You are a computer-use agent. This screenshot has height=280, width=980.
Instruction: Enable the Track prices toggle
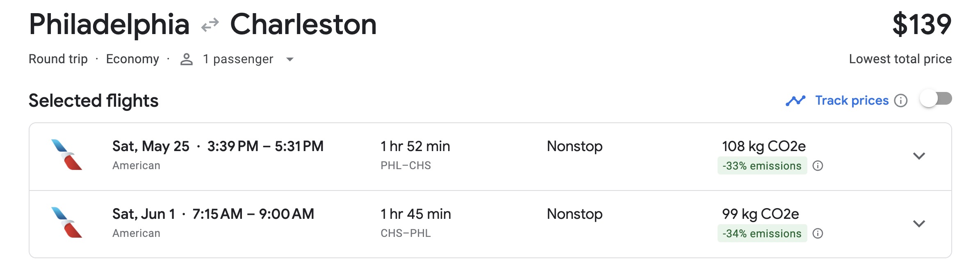click(x=936, y=99)
